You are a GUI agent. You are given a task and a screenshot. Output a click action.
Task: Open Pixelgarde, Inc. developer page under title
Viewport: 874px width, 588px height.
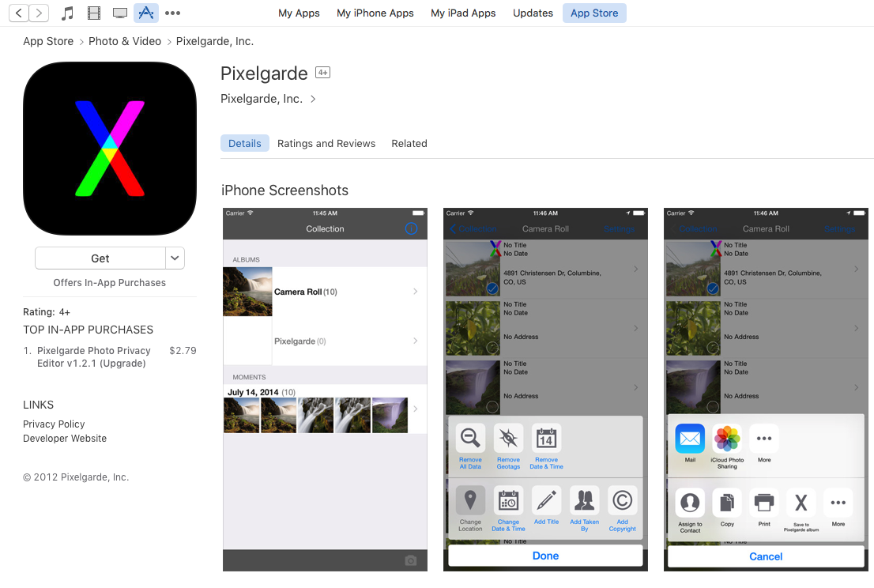[262, 99]
